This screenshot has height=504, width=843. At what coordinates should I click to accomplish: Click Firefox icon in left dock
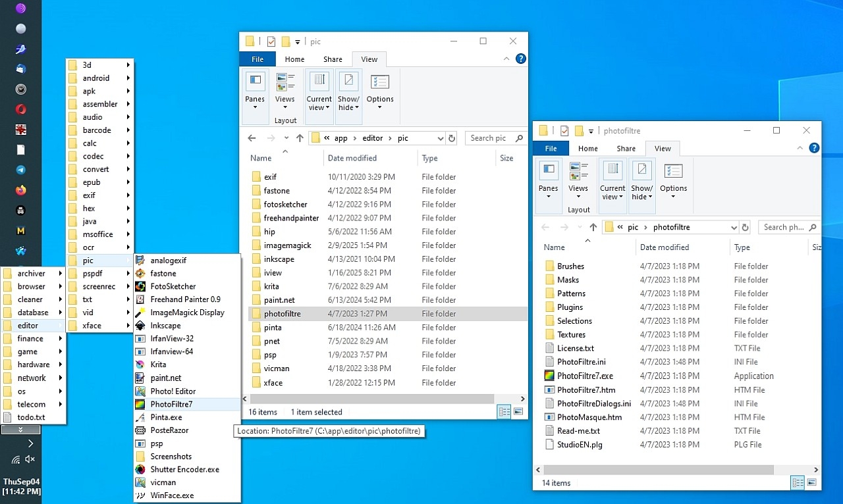(x=20, y=190)
